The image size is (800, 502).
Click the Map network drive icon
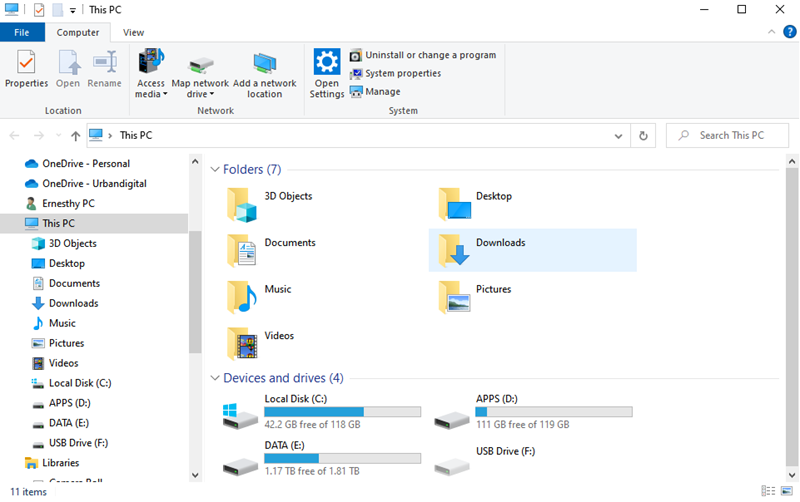point(200,66)
